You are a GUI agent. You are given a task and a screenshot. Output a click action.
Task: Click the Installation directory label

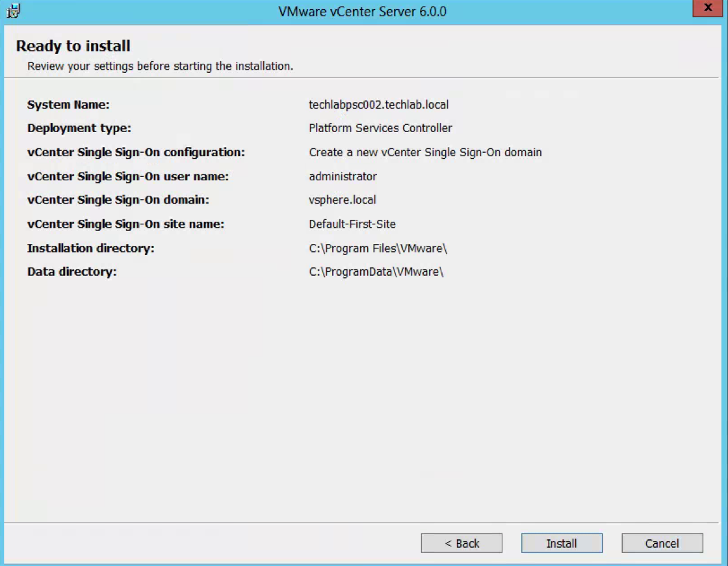click(x=90, y=248)
